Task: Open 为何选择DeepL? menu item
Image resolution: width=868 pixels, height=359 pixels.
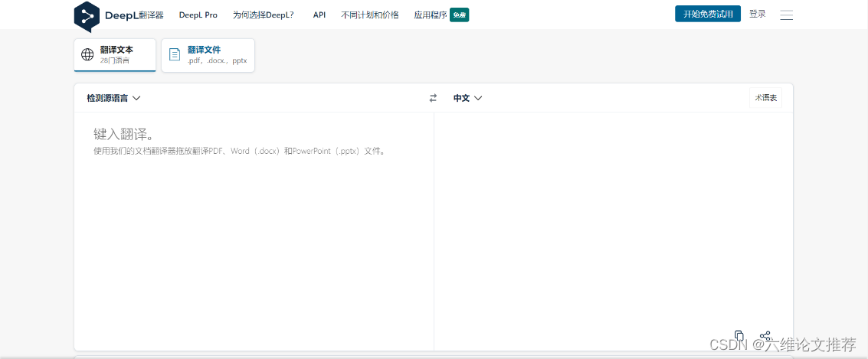Action: pyautogui.click(x=264, y=15)
